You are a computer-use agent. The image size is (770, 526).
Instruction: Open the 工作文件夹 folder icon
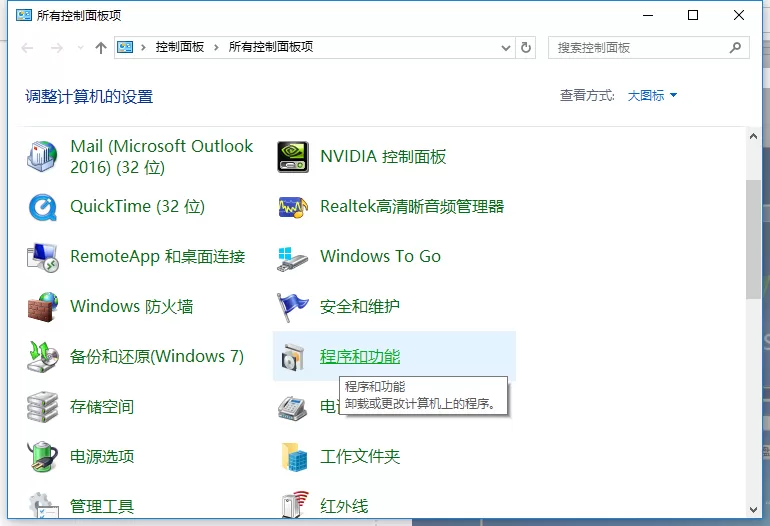pos(294,457)
